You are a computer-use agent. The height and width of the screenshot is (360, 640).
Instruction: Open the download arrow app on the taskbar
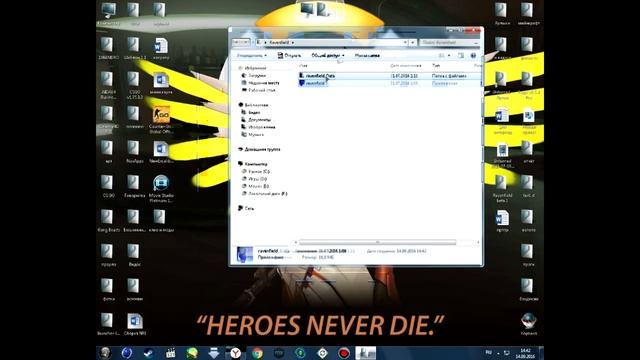click(x=214, y=353)
